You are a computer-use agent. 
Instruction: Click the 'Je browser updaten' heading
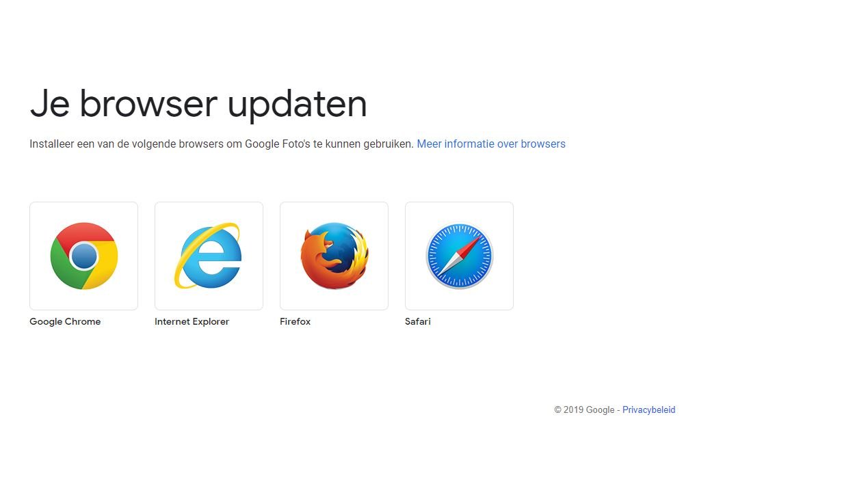tap(198, 103)
